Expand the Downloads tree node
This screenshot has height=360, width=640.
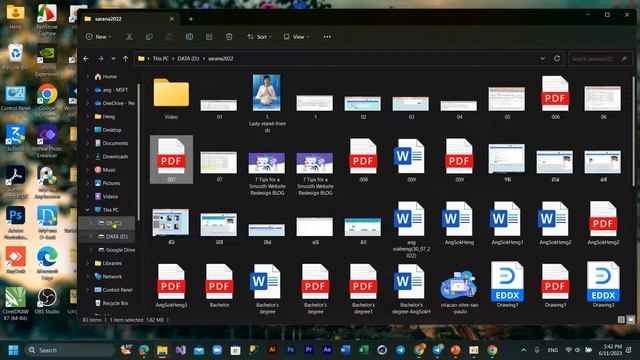click(x=87, y=157)
